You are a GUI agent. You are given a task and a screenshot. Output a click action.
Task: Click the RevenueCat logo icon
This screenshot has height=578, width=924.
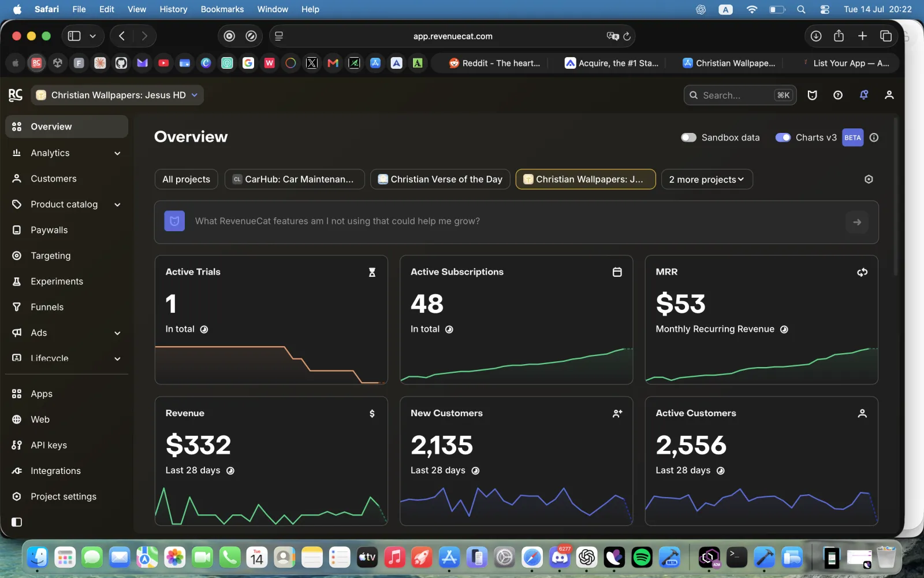16,95
